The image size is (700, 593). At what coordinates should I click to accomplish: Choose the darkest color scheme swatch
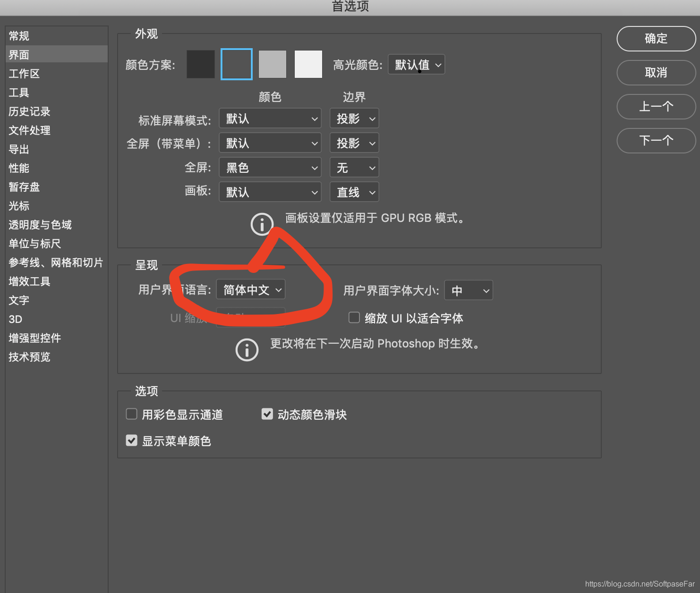click(201, 64)
